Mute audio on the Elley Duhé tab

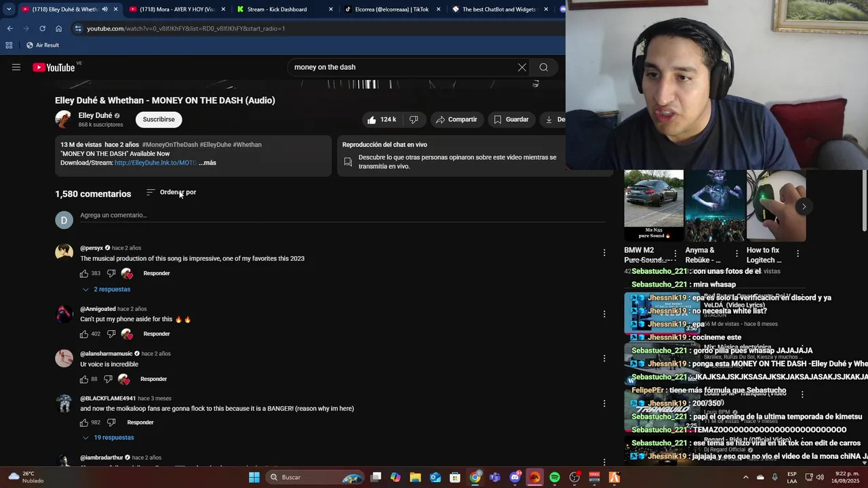click(x=104, y=9)
